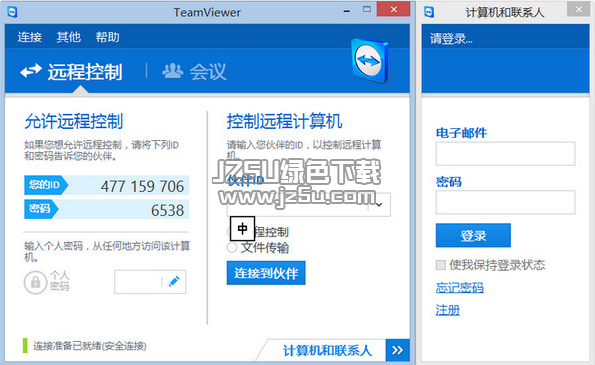595x365 pixels.
Task: Click the TeamViewer logo in the blue header
Action: pos(370,61)
